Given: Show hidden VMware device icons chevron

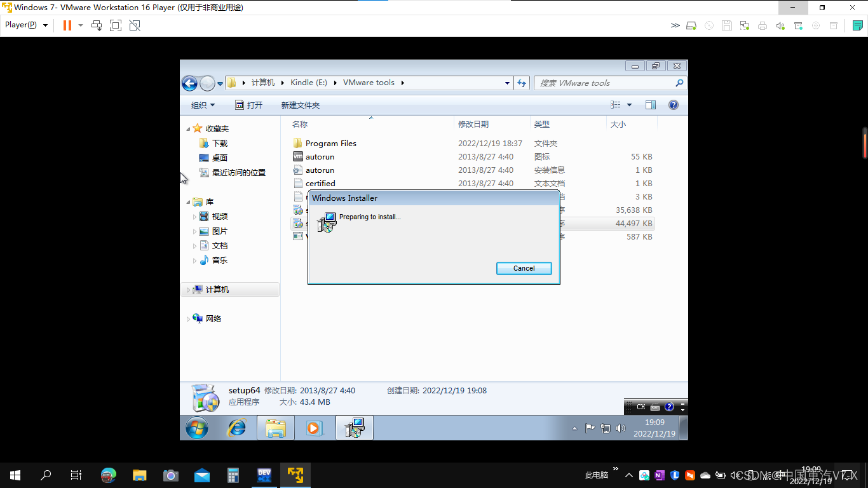Looking at the screenshot, I should (x=675, y=25).
